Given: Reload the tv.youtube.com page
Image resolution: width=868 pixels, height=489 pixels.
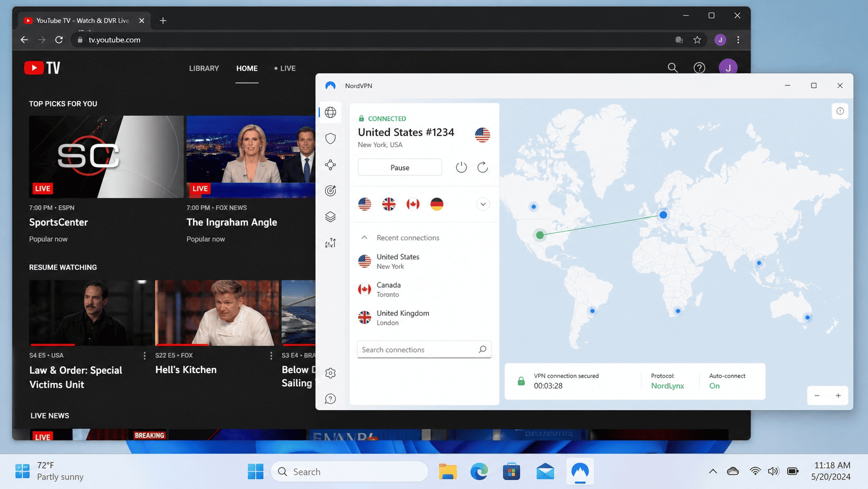Looking at the screenshot, I should pyautogui.click(x=59, y=39).
